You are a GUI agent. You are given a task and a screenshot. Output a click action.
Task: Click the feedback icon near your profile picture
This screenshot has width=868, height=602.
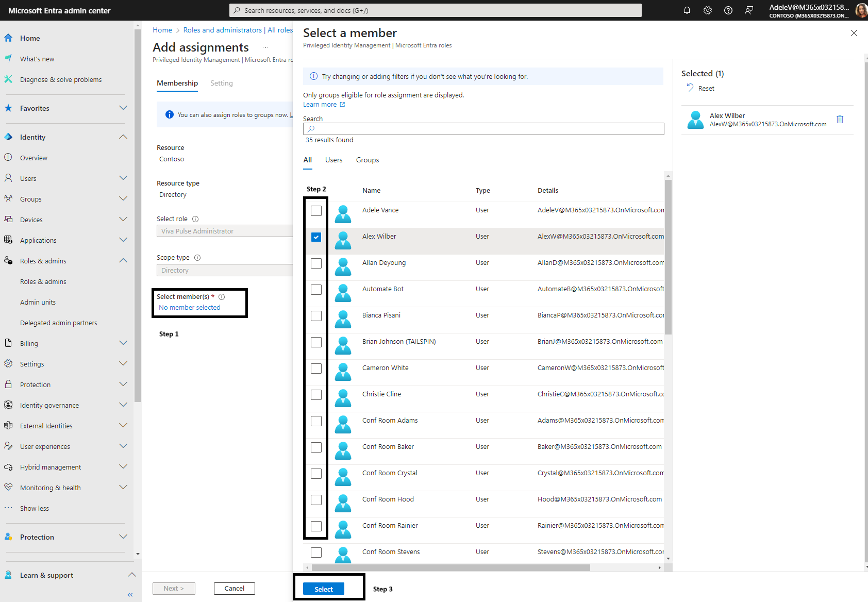[x=749, y=10]
